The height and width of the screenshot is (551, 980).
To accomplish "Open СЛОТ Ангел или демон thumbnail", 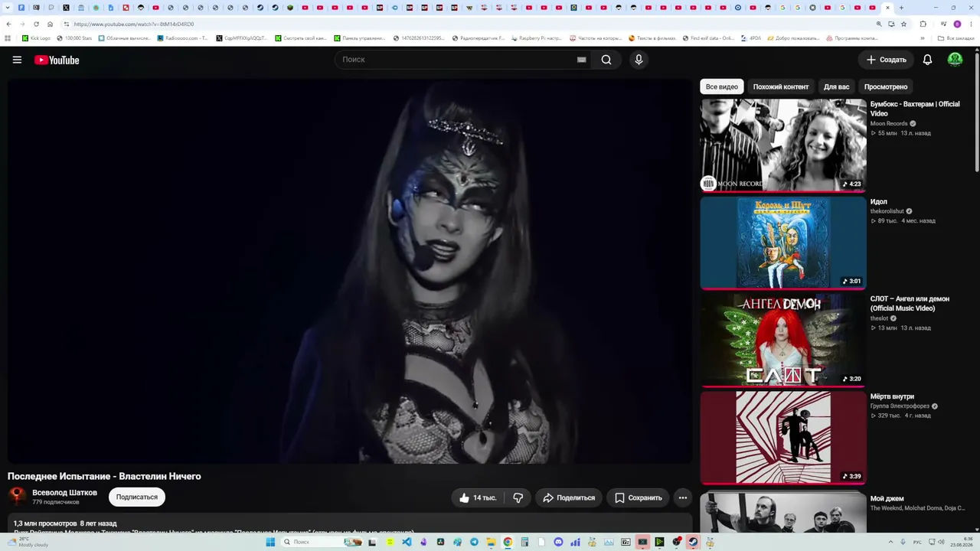I will point(783,340).
